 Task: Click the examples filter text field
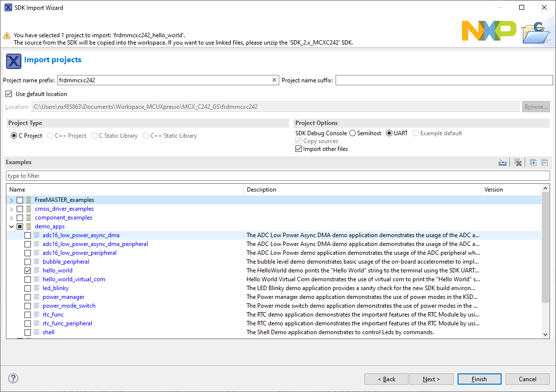(x=277, y=176)
